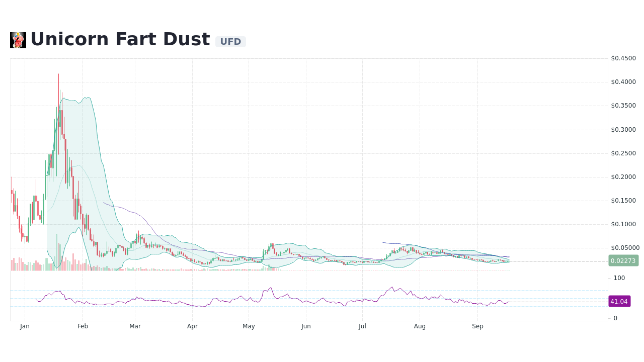Viewport: 644px width, 362px height.
Task: Select the Apr month label
Action: [192, 326]
